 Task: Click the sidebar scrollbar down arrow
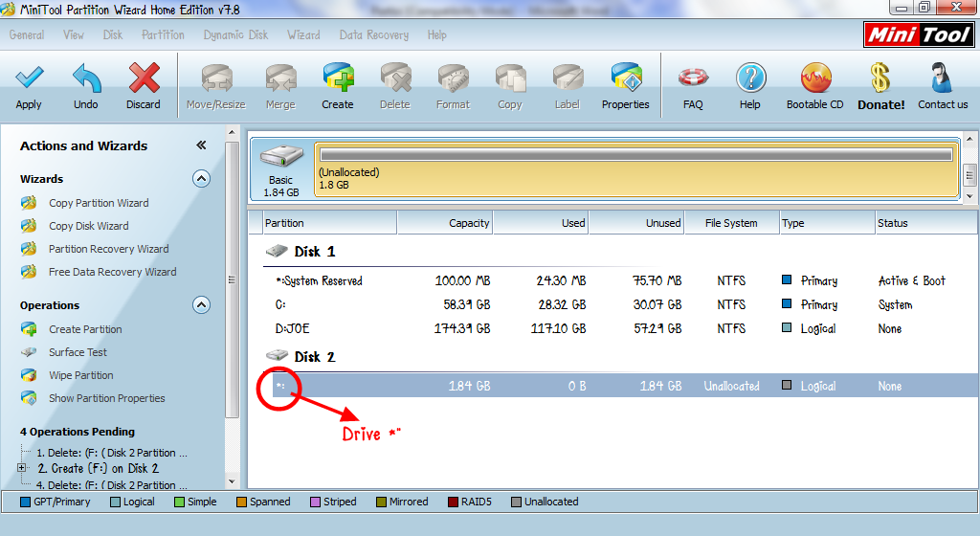[232, 481]
